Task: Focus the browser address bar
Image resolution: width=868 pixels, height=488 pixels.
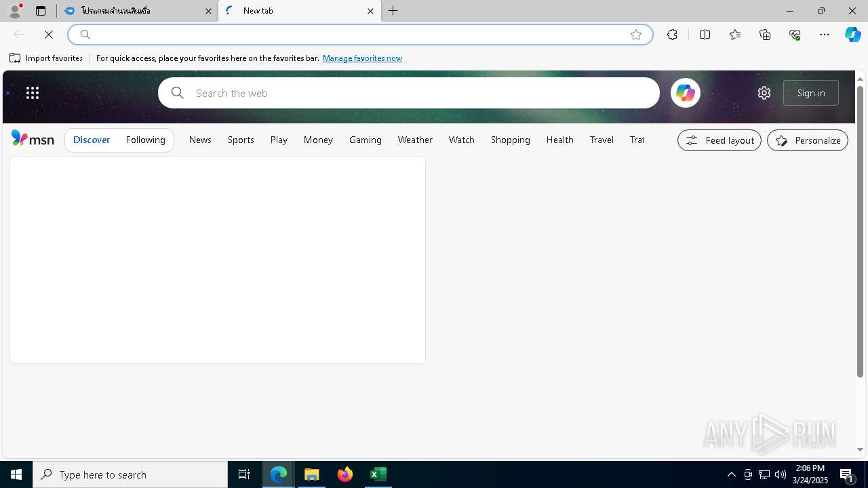Action: (359, 35)
